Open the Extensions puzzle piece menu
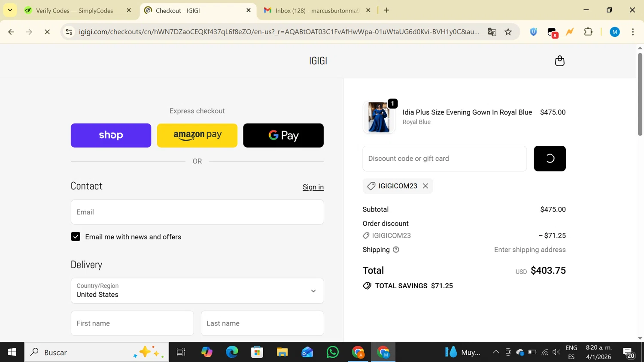The image size is (644, 362). click(x=588, y=32)
